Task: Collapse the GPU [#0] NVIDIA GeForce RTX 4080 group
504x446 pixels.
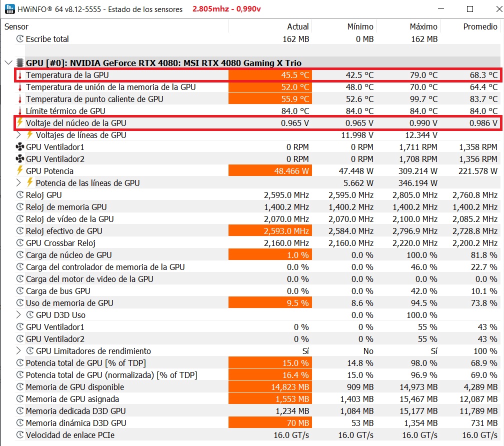Action: [8, 62]
